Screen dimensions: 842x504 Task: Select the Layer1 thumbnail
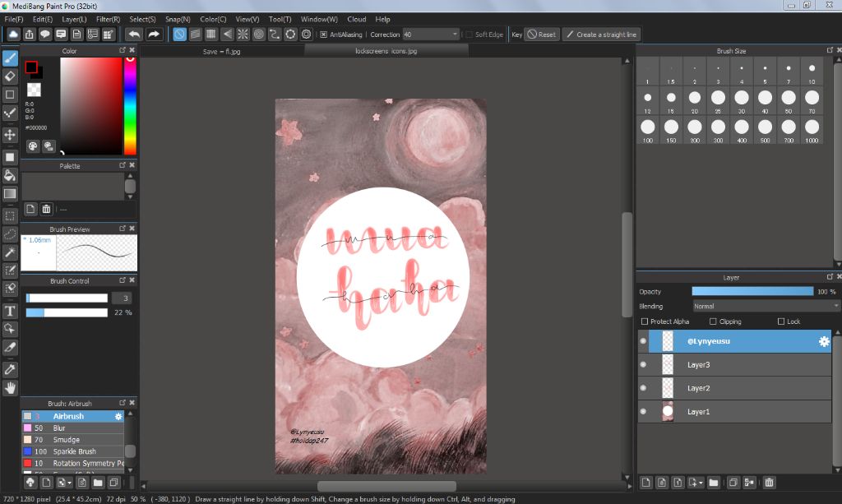(668, 412)
